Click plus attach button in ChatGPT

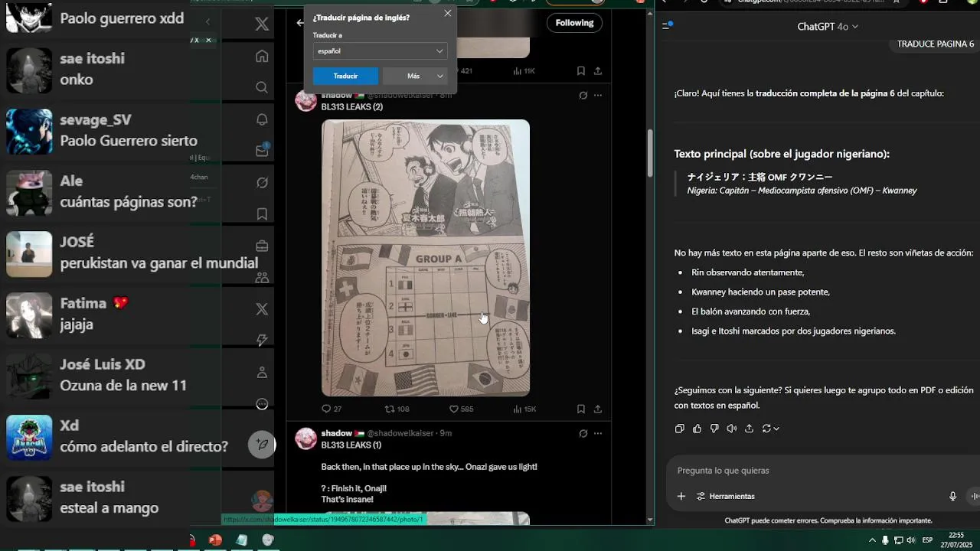(681, 496)
